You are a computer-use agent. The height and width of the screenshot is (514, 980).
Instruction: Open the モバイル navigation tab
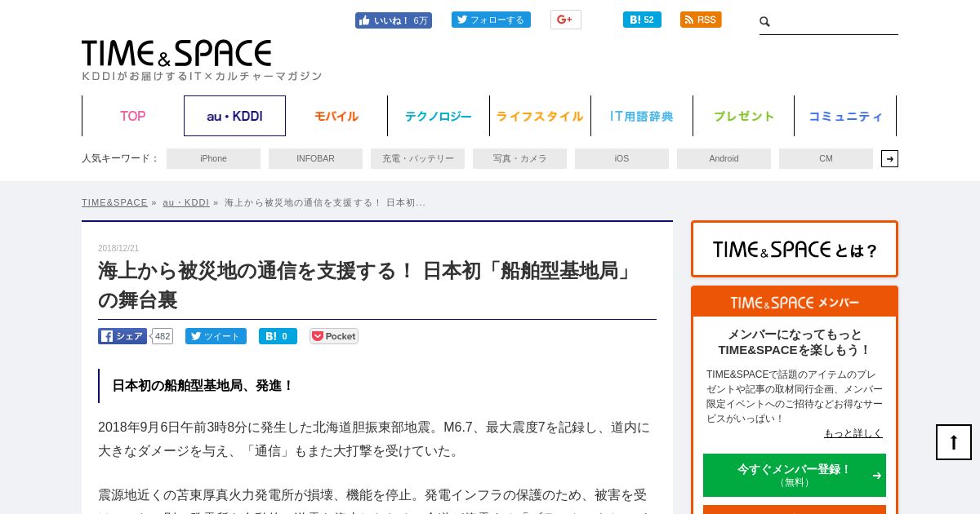coord(336,116)
